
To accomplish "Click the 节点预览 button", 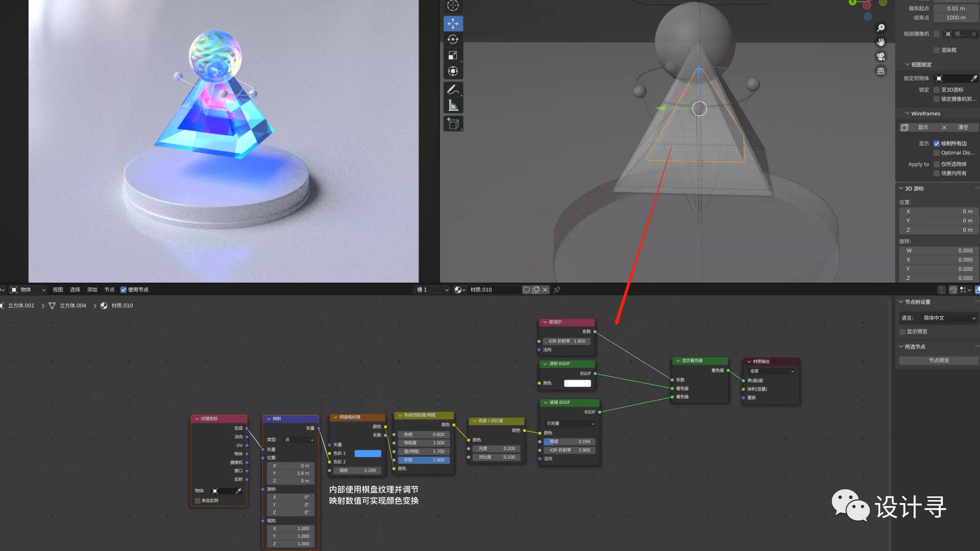I will 939,361.
